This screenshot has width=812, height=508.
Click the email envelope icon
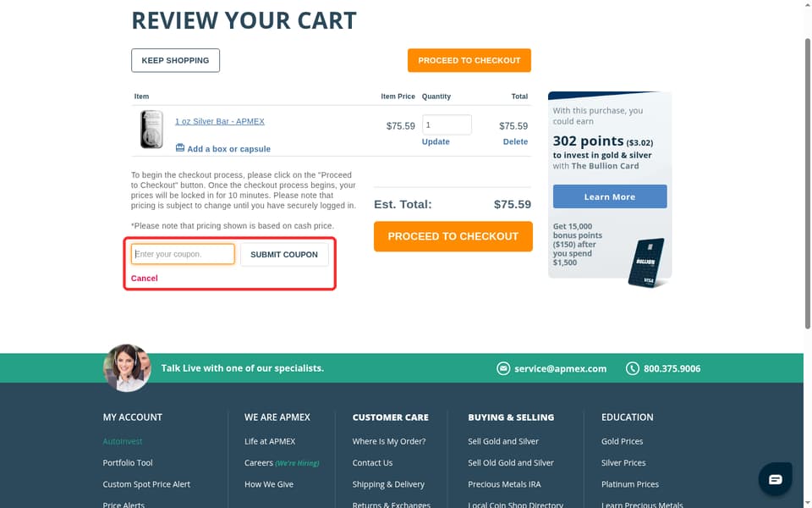click(502, 368)
